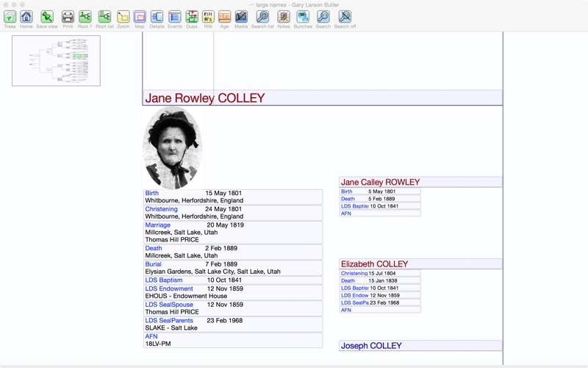The height and width of the screenshot is (368, 588).
Task: Click the AFN value 18LV-PM
Action: [158, 344]
